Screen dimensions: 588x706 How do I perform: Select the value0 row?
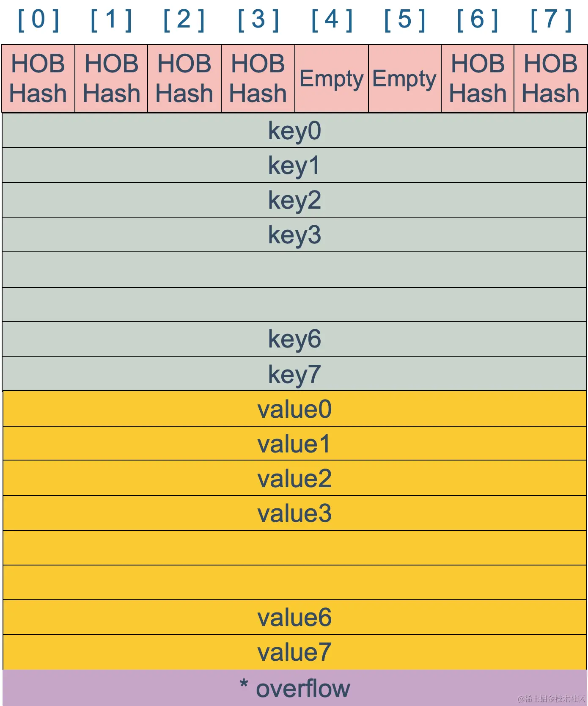[x=295, y=409]
